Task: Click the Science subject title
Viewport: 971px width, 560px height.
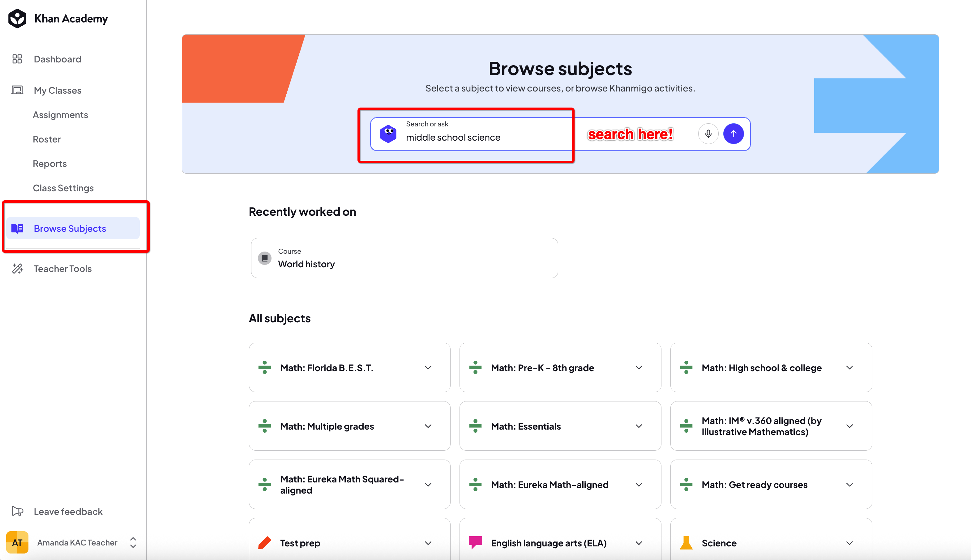Action: 719,543
